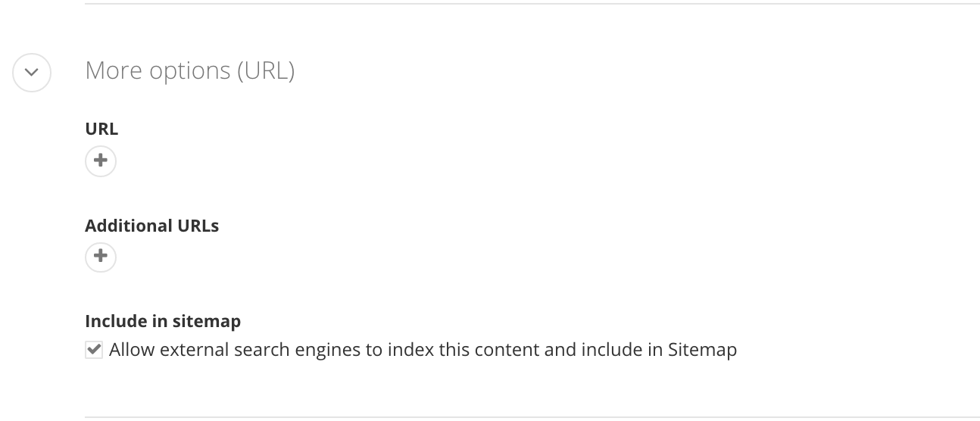Click the words "include in Sitemap" in checkbox label
The image size is (980, 421).
(659, 350)
